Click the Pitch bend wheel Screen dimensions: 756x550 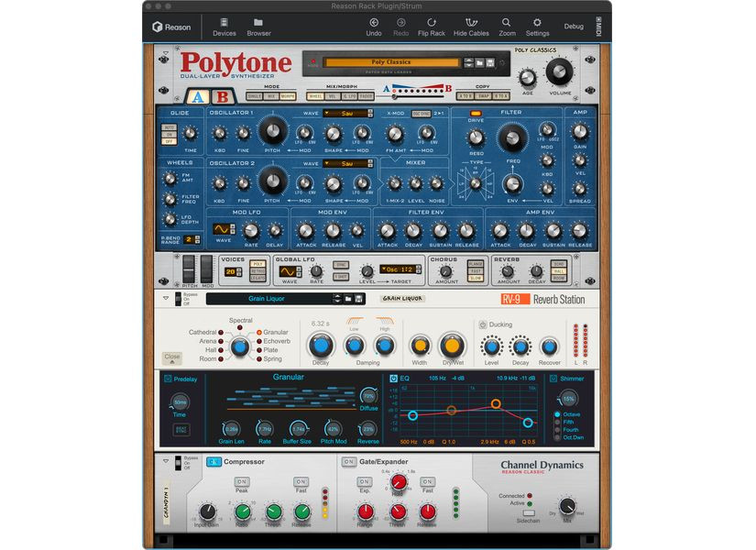coord(189,269)
